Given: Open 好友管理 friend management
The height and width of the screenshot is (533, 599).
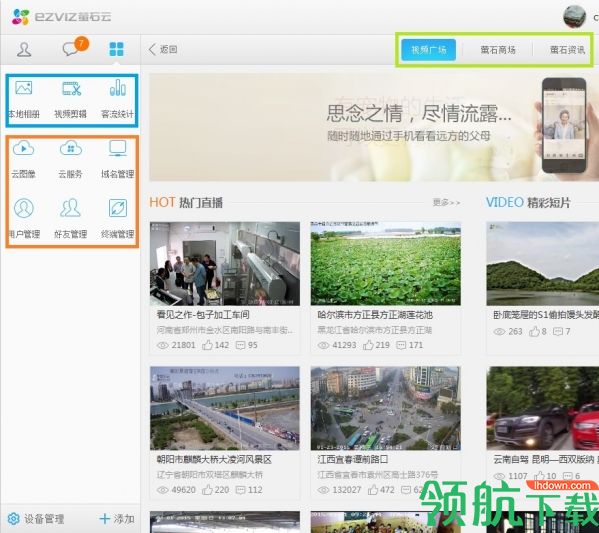Looking at the screenshot, I should click(71, 219).
